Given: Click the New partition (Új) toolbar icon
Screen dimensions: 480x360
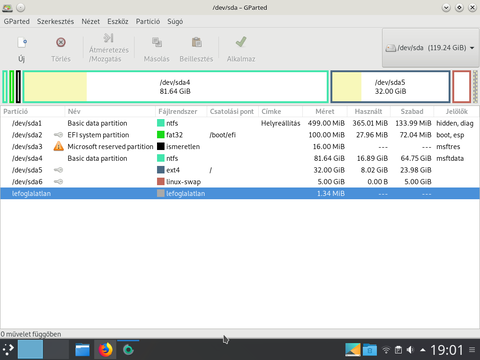Looking at the screenshot, I should point(22,43).
